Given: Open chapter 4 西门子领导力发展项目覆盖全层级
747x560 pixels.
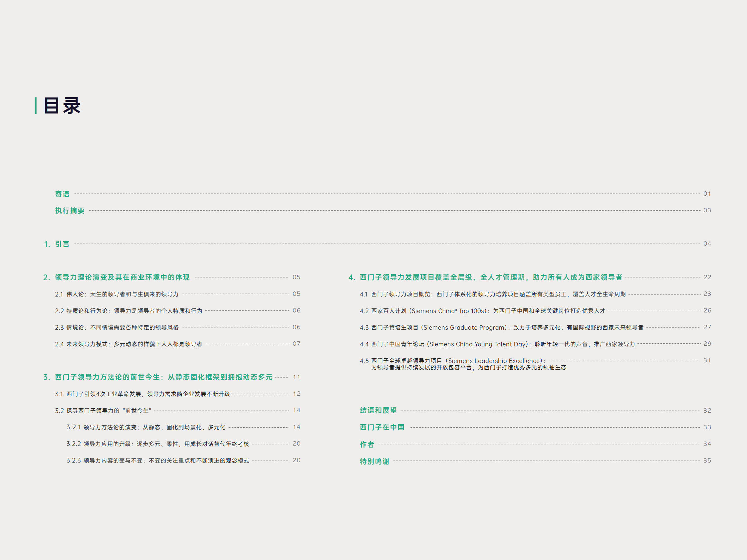Looking at the screenshot, I should tap(485, 277).
